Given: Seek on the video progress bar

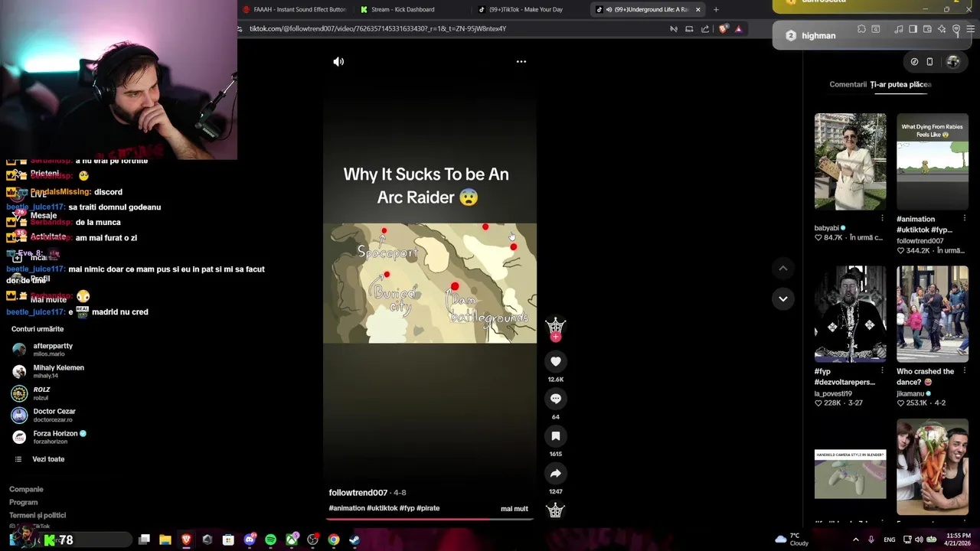Looking at the screenshot, I should (429, 519).
